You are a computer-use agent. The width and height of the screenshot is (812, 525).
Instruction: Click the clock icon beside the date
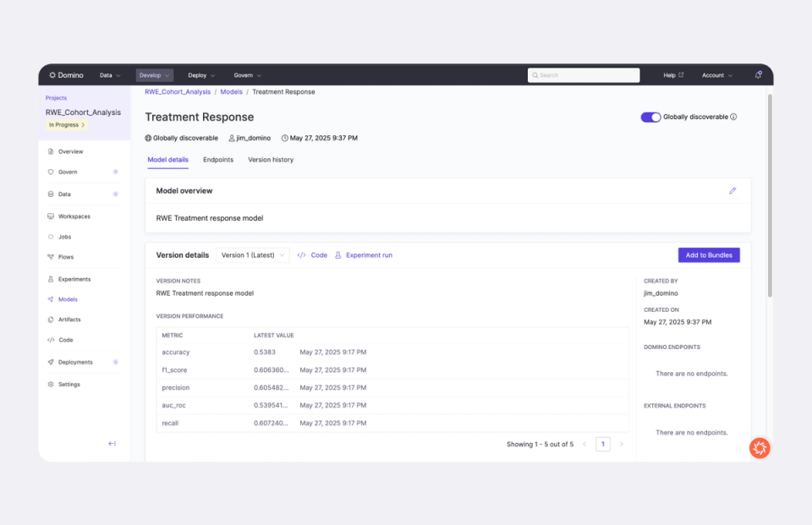[285, 139]
